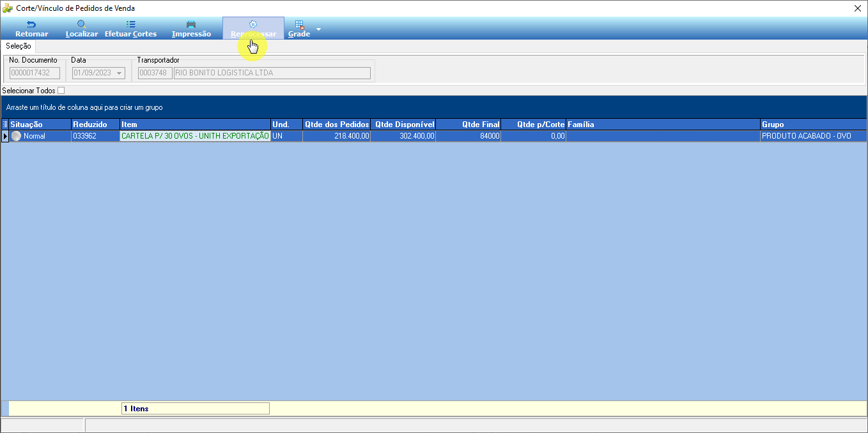Click the application icon in title bar
Viewport: 868px width, 433px height.
tap(8, 8)
